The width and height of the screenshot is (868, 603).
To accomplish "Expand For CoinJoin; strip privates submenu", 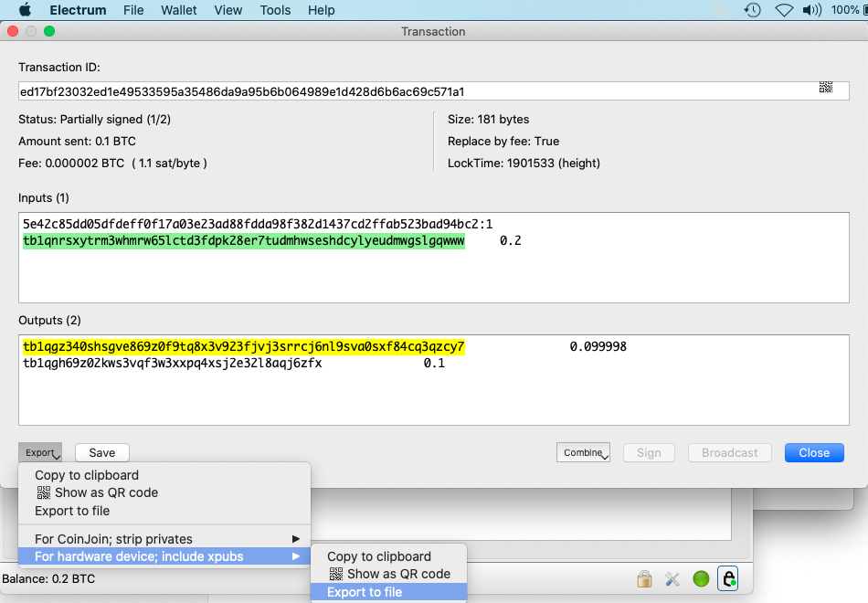I will tap(164, 539).
